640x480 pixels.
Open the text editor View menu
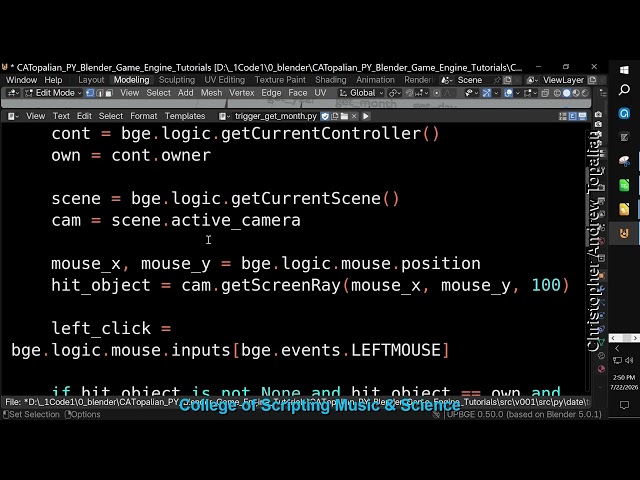click(36, 116)
